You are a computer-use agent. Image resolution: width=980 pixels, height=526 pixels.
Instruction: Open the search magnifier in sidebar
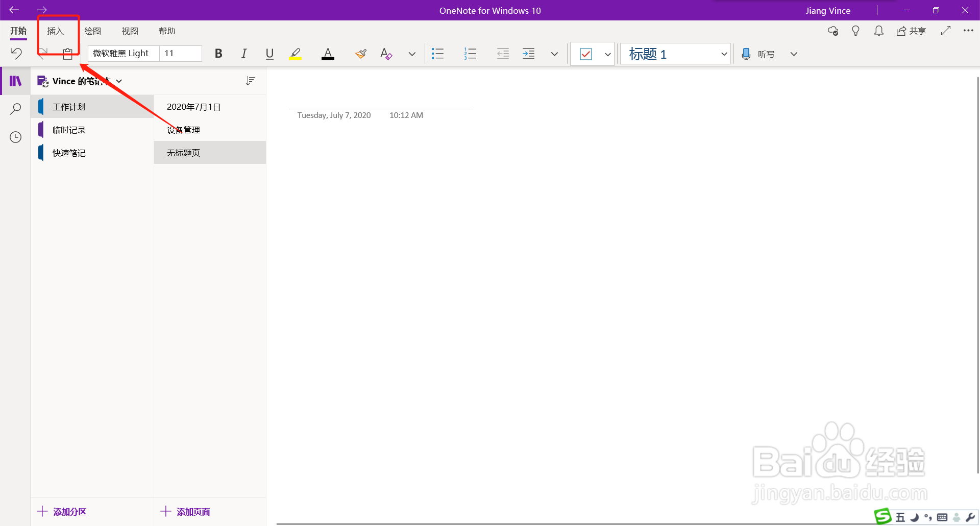[x=16, y=109]
